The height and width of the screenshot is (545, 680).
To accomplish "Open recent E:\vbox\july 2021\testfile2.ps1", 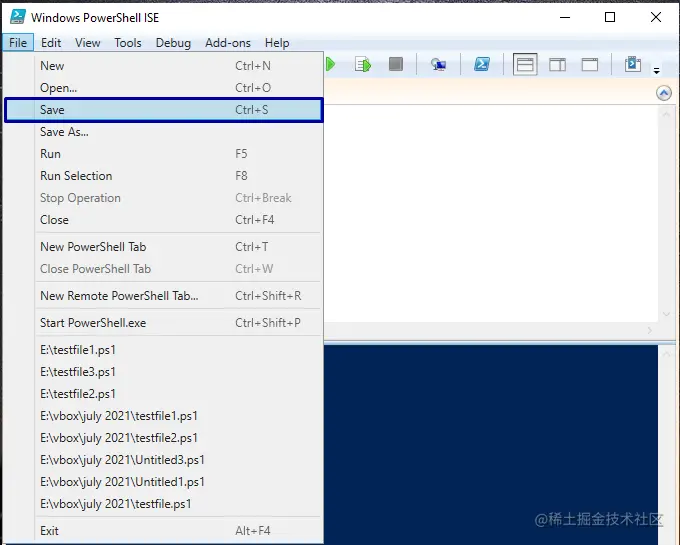I will click(x=163, y=438).
